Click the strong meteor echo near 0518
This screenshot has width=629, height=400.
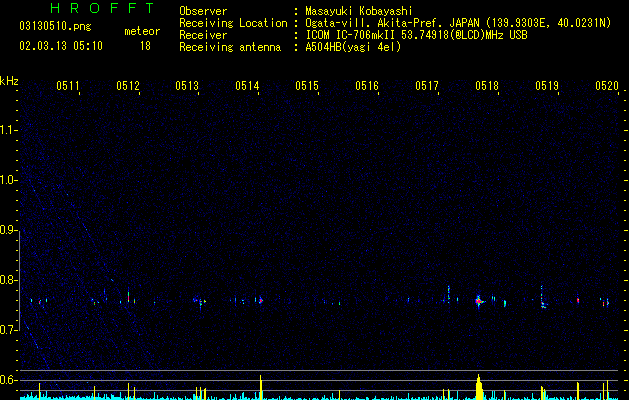tap(479, 301)
